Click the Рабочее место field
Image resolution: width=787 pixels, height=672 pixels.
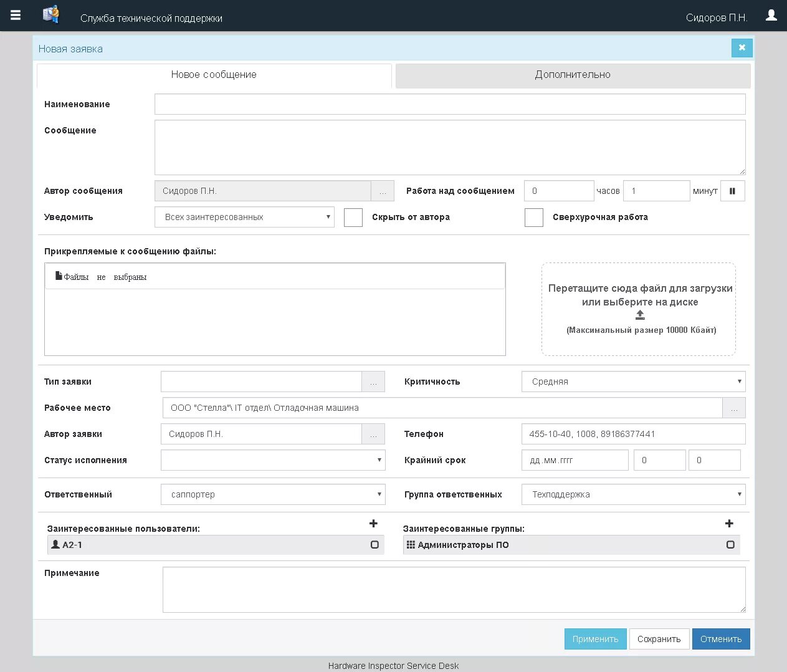point(442,408)
